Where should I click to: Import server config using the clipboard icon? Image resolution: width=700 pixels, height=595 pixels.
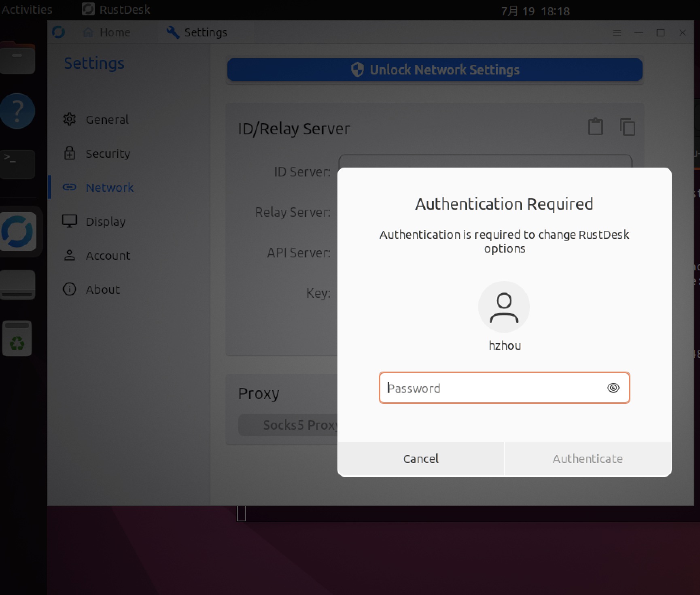pos(595,127)
